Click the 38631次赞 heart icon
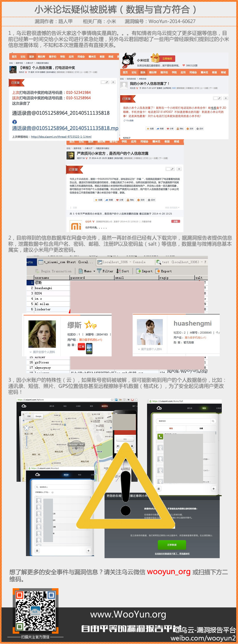This screenshot has width=238, height=644. click(x=183, y=65)
